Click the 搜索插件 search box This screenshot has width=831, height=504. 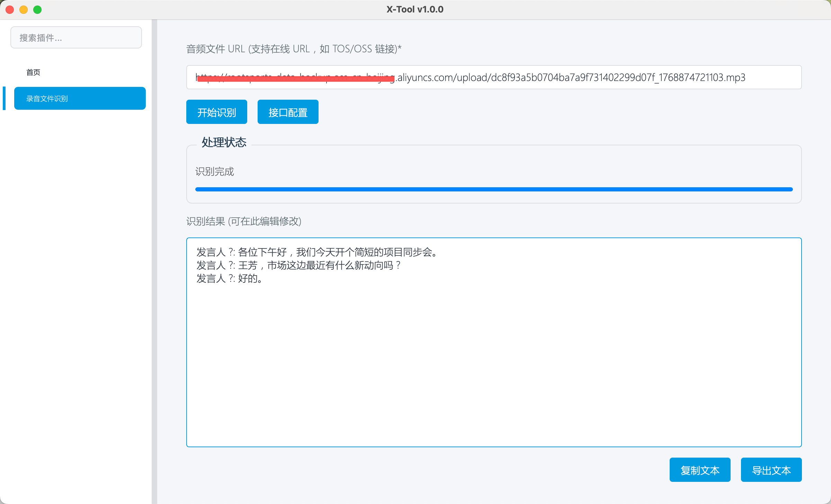[x=76, y=37]
